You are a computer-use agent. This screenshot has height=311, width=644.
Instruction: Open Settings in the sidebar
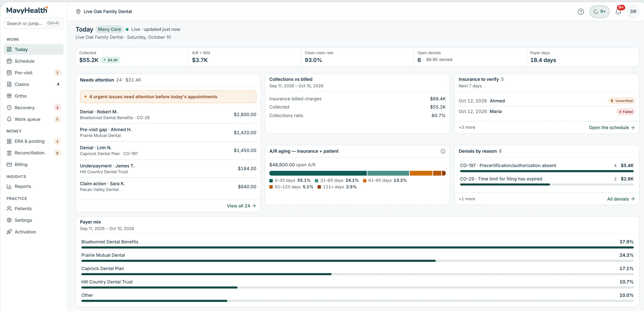click(x=34, y=220)
